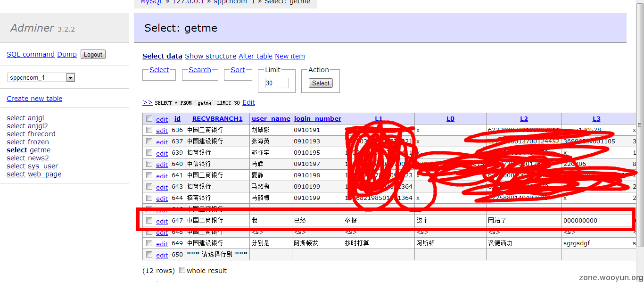Expand the Select fieldset
This screenshot has height=282, width=644.
[x=159, y=70]
